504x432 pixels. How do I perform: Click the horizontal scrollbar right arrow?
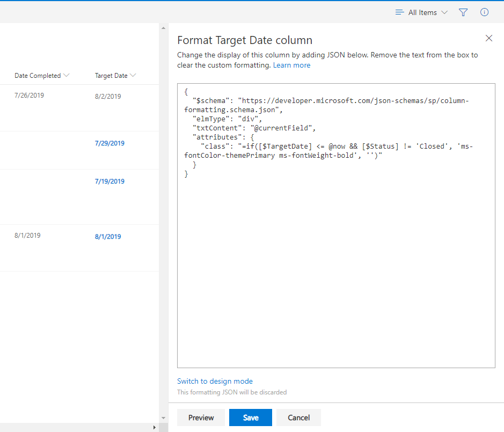coord(155,427)
